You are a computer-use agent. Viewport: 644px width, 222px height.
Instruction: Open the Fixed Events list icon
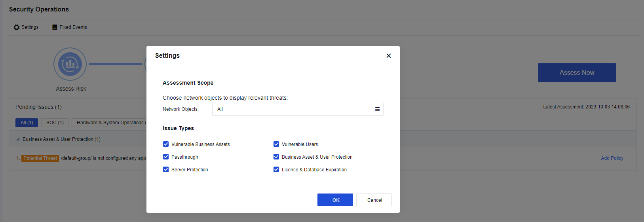pyautogui.click(x=55, y=27)
